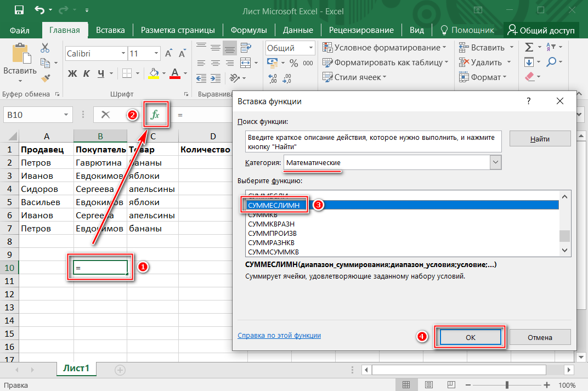
Task: Click the Найти button in dialog
Action: (540, 139)
